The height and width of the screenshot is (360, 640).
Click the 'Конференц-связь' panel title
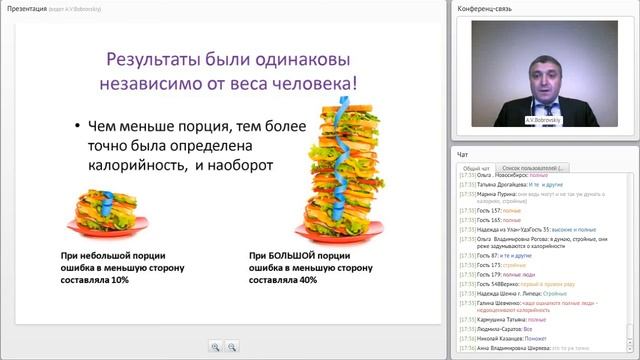click(x=484, y=9)
